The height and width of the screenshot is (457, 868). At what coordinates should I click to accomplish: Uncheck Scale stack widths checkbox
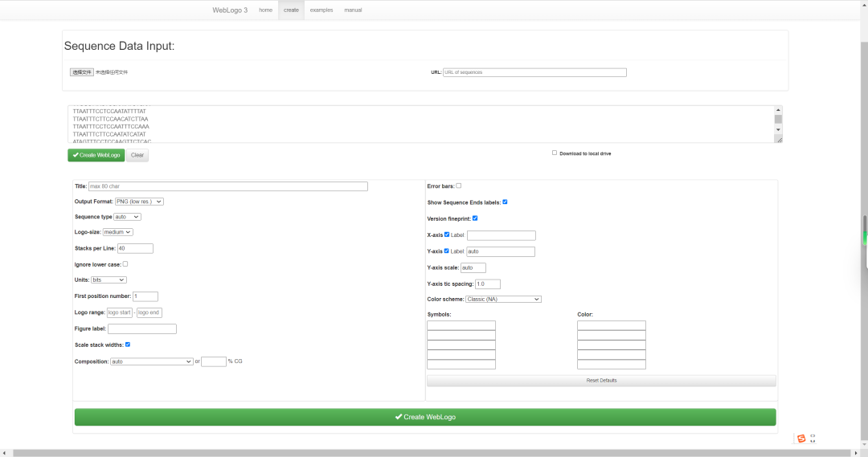tap(128, 345)
